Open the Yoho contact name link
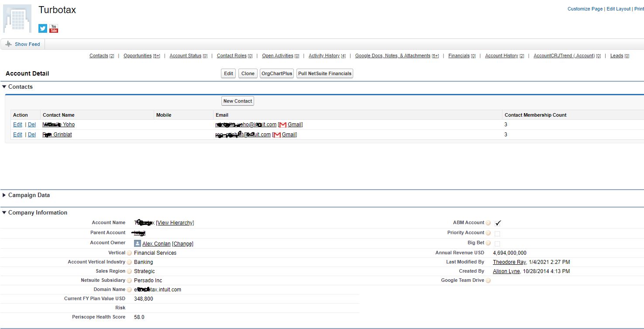This screenshot has width=644, height=329. [59, 125]
